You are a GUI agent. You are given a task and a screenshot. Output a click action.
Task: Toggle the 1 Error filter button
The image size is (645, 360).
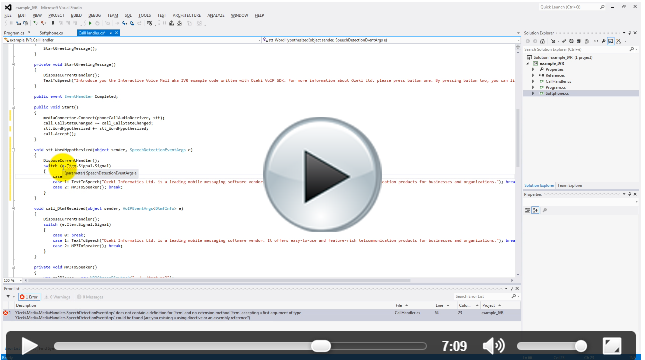(29, 297)
